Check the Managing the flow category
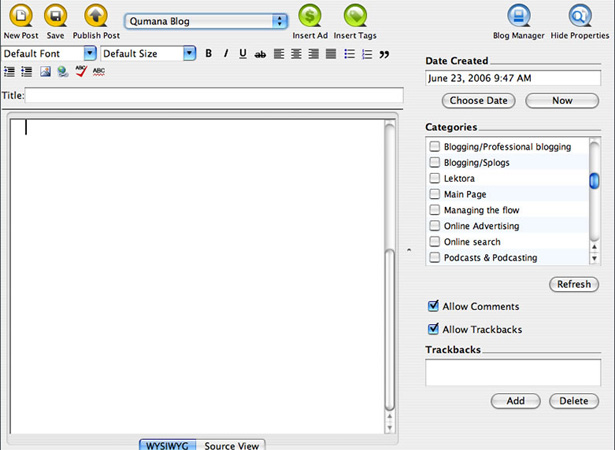 coord(435,210)
